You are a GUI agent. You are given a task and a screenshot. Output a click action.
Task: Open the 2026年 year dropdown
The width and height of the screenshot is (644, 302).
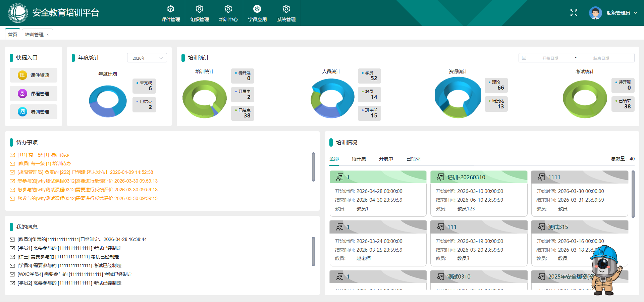pos(147,58)
